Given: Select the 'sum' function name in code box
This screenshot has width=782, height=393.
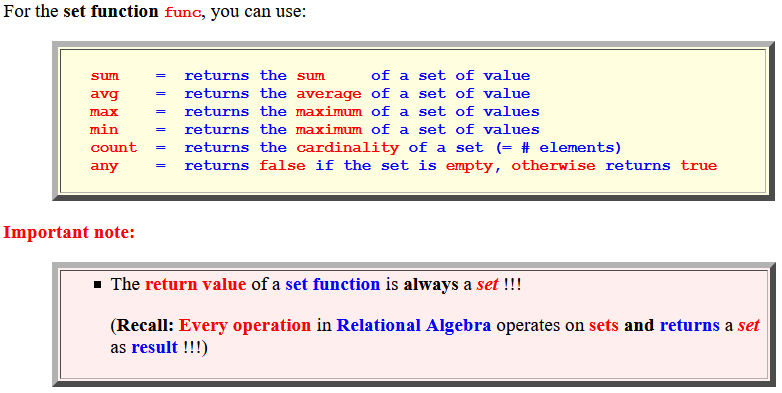Looking at the screenshot, I should [x=104, y=76].
